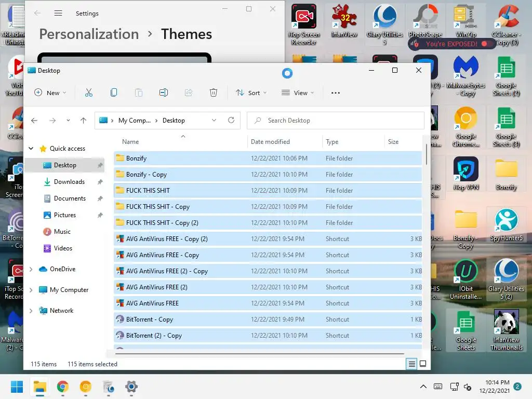Open IrfanView Thumbnails desktop shortcut
Image resolution: width=532 pixels, height=399 pixels.
pyautogui.click(x=506, y=330)
